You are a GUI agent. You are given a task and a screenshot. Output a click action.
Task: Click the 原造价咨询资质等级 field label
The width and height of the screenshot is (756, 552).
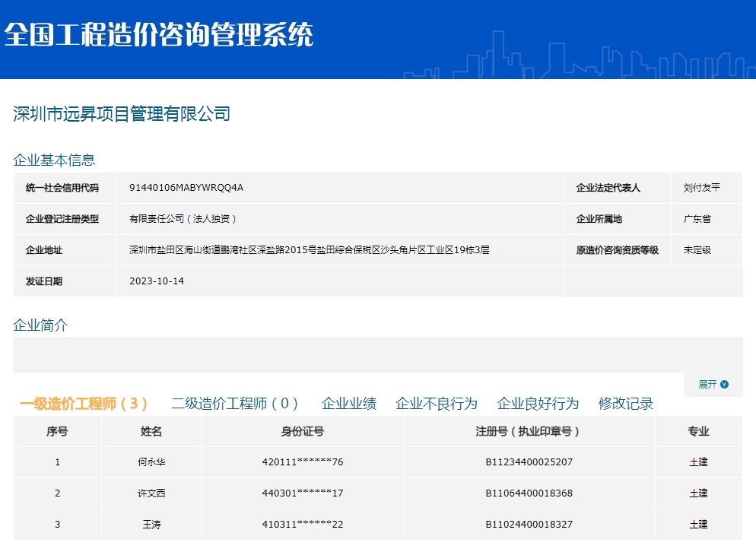click(617, 249)
